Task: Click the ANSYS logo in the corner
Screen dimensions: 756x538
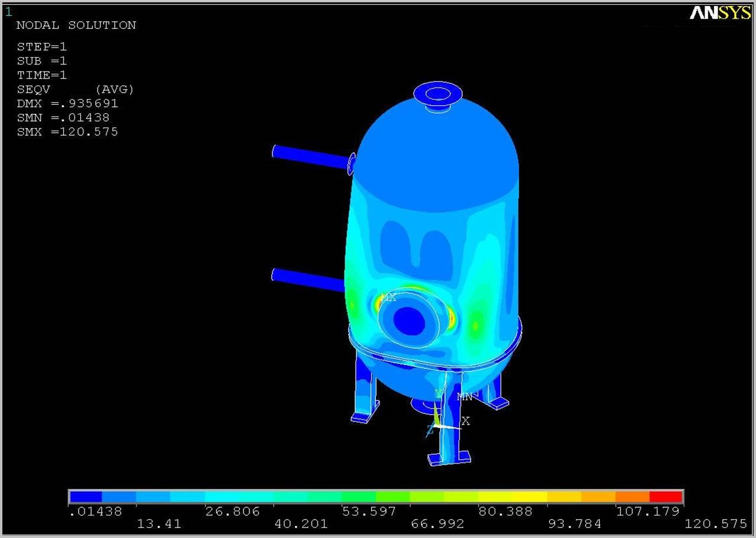Action: [x=719, y=13]
